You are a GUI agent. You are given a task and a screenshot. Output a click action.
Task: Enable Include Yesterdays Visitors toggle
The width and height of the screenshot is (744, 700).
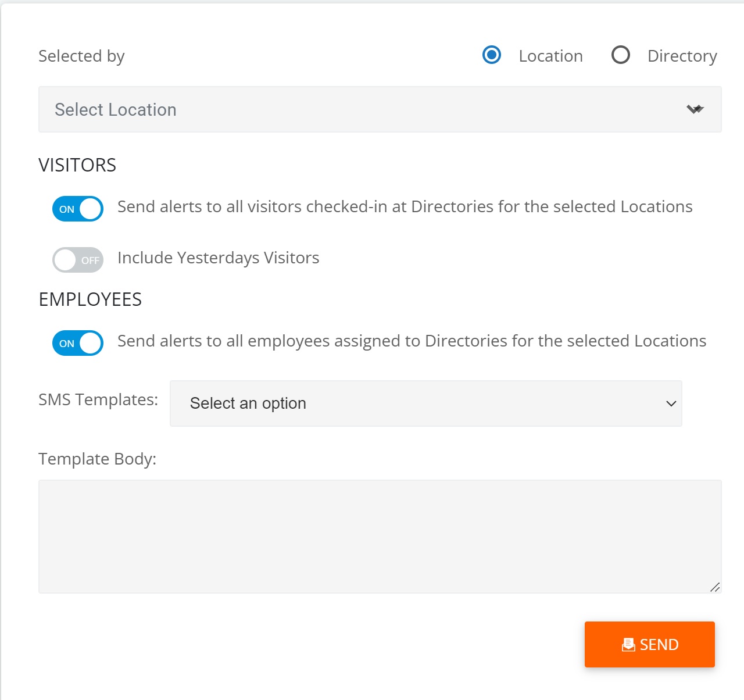pos(78,260)
